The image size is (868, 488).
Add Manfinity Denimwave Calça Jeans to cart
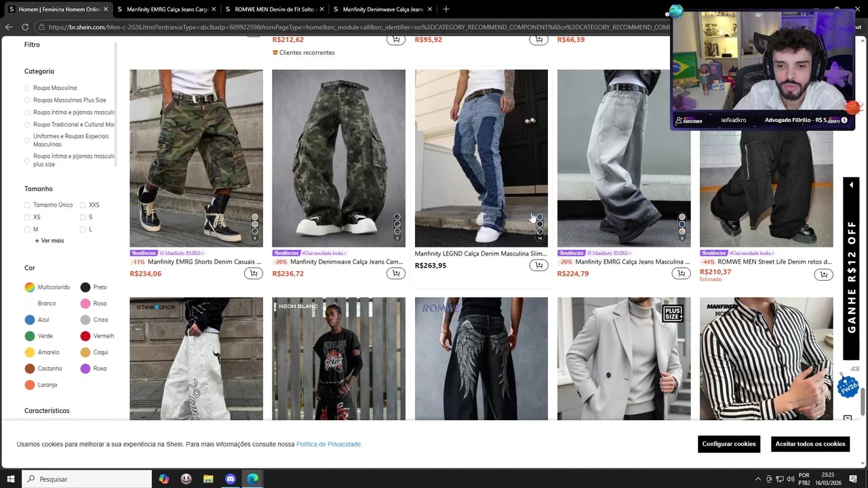pyautogui.click(x=396, y=274)
